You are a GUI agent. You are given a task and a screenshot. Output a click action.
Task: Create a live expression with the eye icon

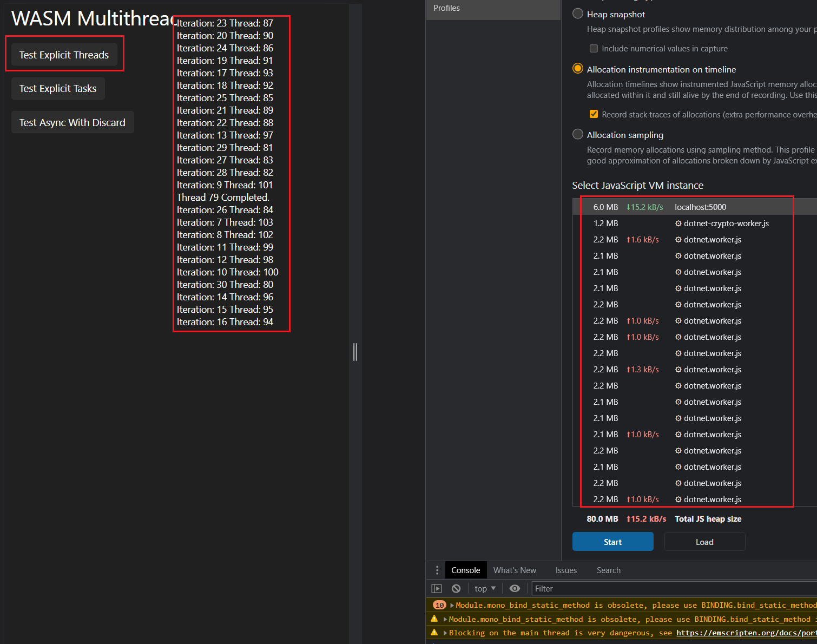pos(515,588)
